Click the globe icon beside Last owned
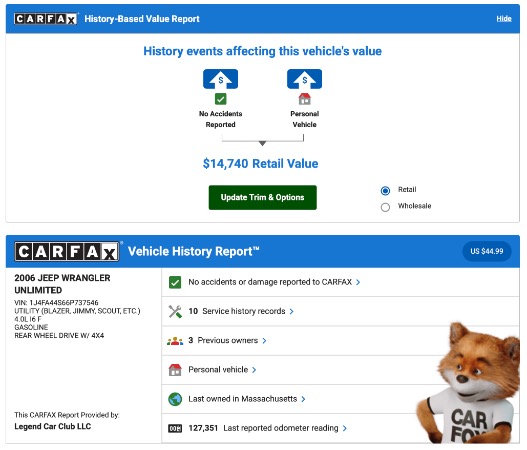Screen dimensions: 527x450 click(x=175, y=399)
